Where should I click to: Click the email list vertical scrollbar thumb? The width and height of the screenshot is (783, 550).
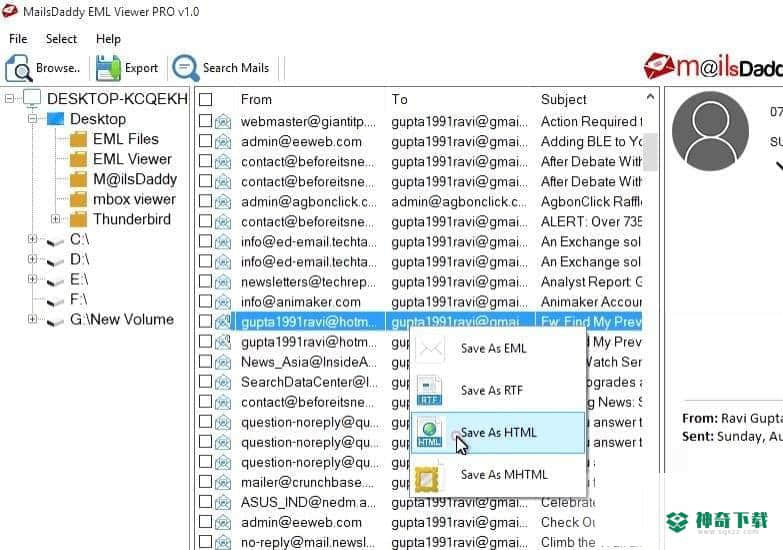pos(650,151)
